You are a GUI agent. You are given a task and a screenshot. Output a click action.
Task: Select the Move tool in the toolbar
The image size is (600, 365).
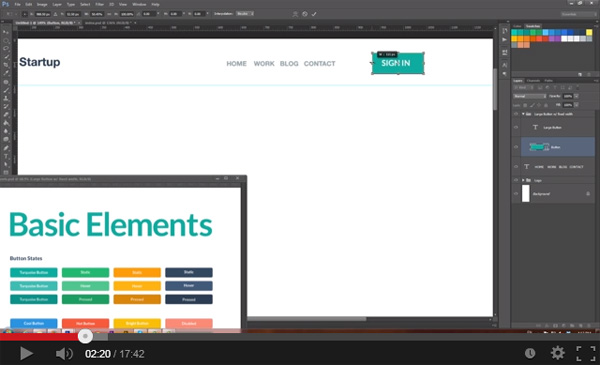tap(6, 32)
